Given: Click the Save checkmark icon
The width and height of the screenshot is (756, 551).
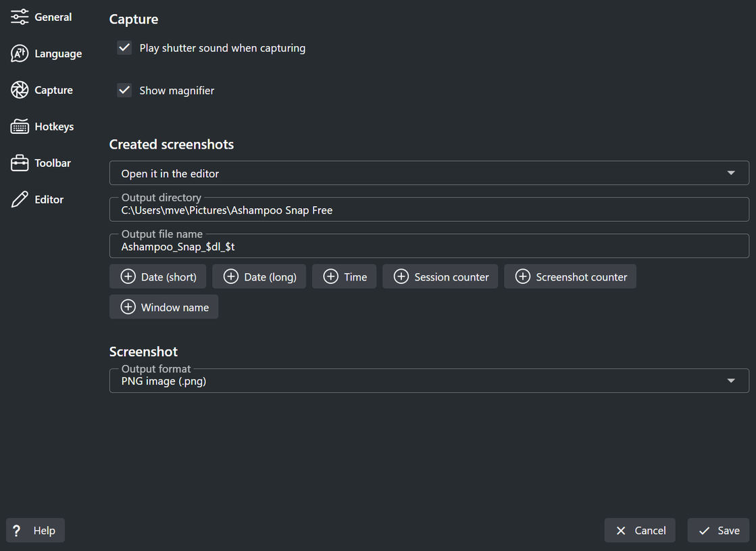Looking at the screenshot, I should pyautogui.click(x=705, y=531).
